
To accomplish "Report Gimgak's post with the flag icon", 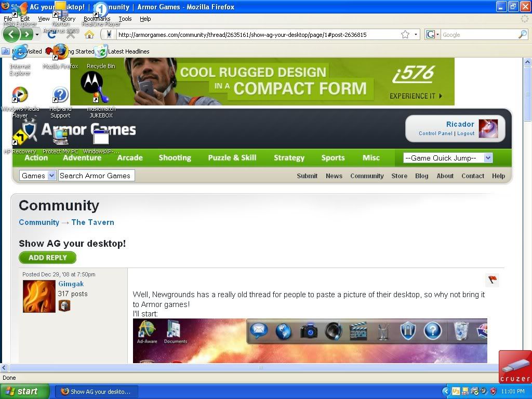I will coord(492,280).
